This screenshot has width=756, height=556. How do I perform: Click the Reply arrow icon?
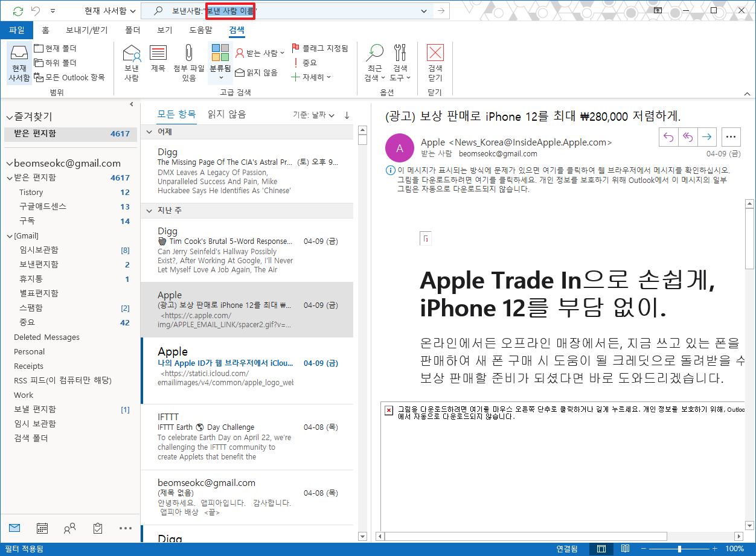click(x=668, y=136)
